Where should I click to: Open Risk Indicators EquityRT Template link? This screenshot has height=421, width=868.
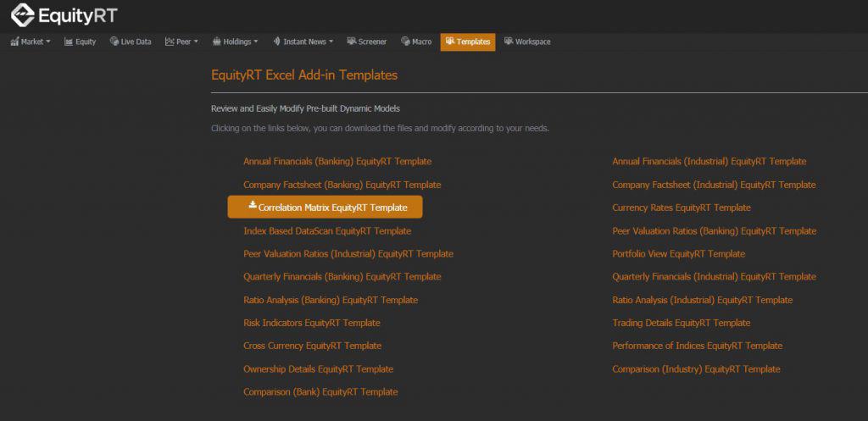pos(312,323)
